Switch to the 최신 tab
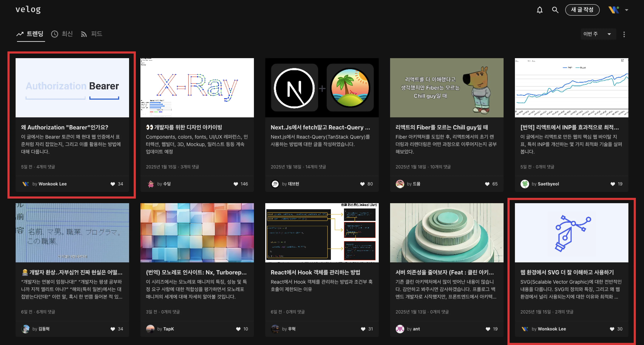 point(62,34)
